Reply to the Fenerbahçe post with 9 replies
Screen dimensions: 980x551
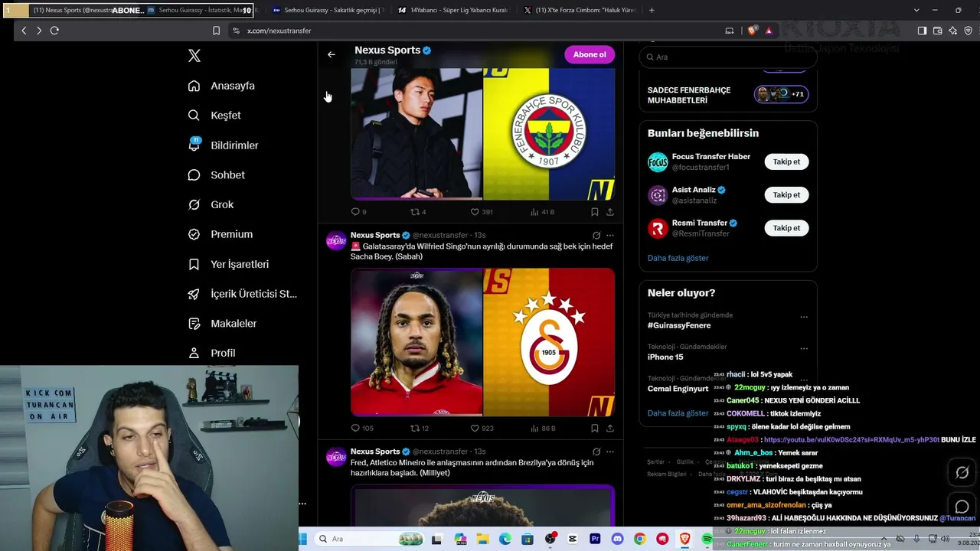[x=358, y=212]
